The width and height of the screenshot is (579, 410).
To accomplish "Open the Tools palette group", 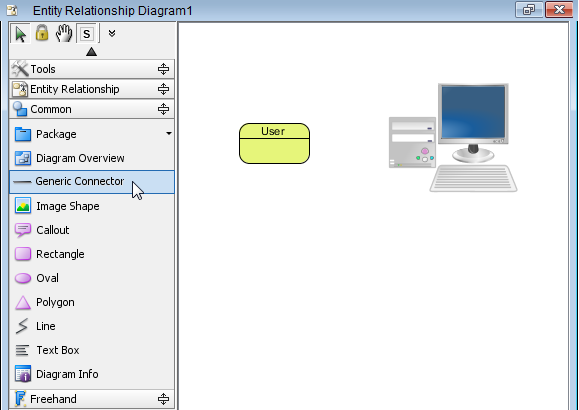I will pyautogui.click(x=92, y=69).
